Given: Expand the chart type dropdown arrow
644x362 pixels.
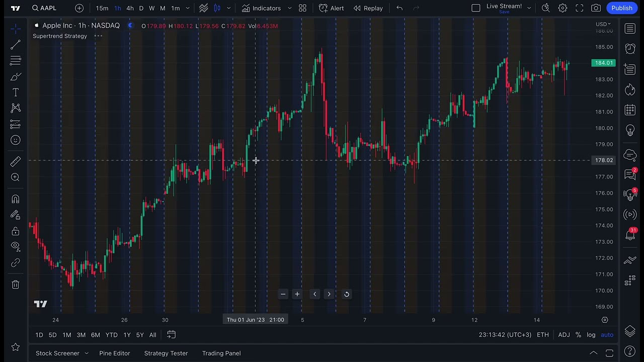Looking at the screenshot, I should pyautogui.click(x=229, y=8).
